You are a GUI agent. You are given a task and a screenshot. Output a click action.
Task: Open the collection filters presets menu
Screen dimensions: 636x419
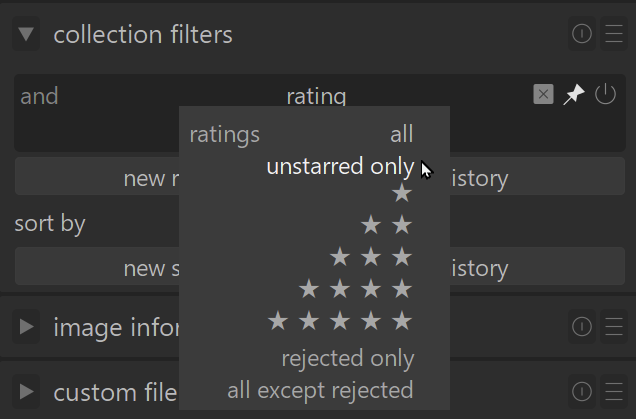pyautogui.click(x=613, y=35)
